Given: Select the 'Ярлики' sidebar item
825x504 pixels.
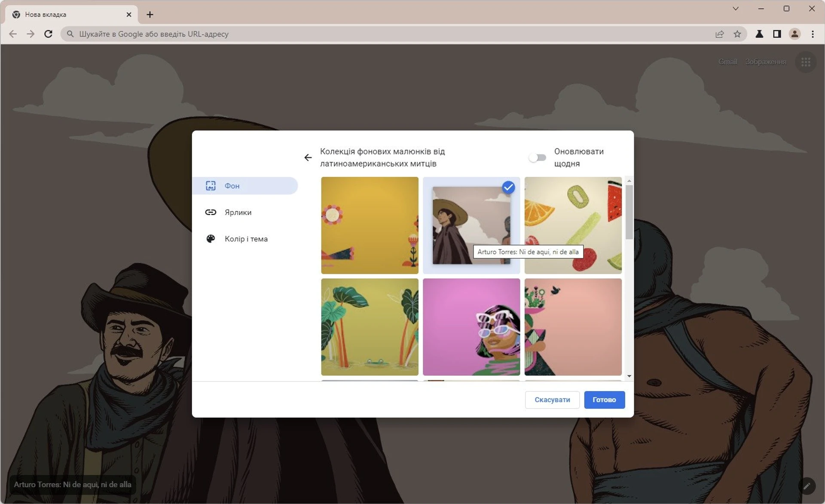Looking at the screenshot, I should pos(238,212).
